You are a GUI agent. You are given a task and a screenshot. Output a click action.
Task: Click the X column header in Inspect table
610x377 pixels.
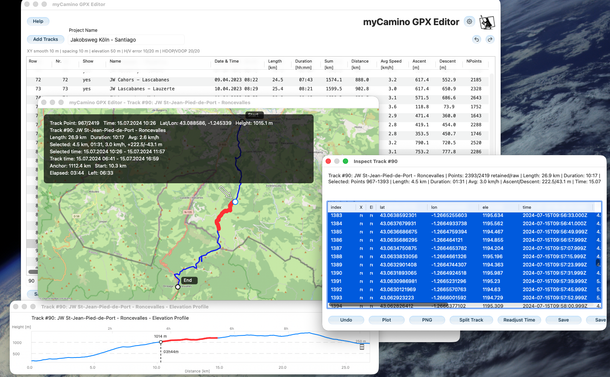(361, 207)
